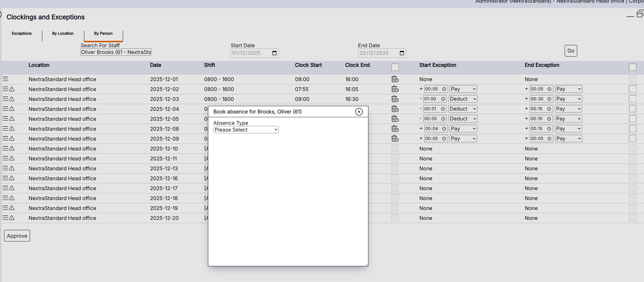This screenshot has width=644, height=282.
Task: Click warning triangle on 2025-12-20 row
Action: pyautogui.click(x=12, y=218)
